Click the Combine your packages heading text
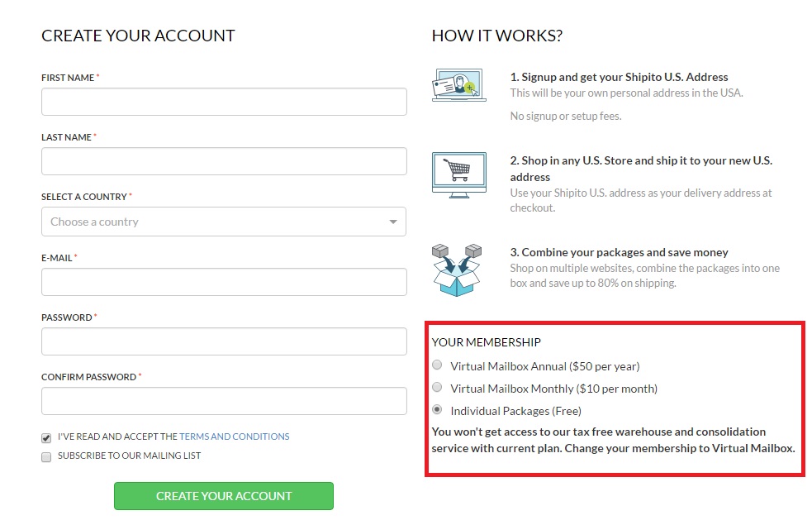Viewport: 812px width, 520px height. (x=619, y=252)
